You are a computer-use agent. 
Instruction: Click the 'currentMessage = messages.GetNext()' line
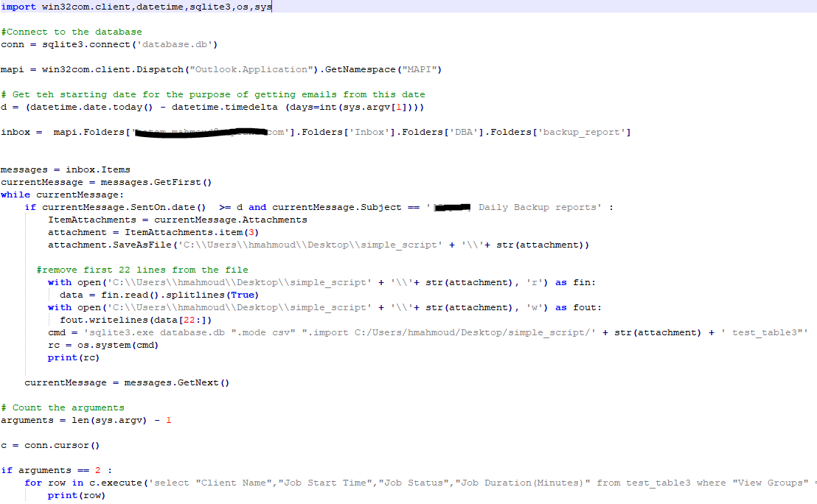[127, 382]
